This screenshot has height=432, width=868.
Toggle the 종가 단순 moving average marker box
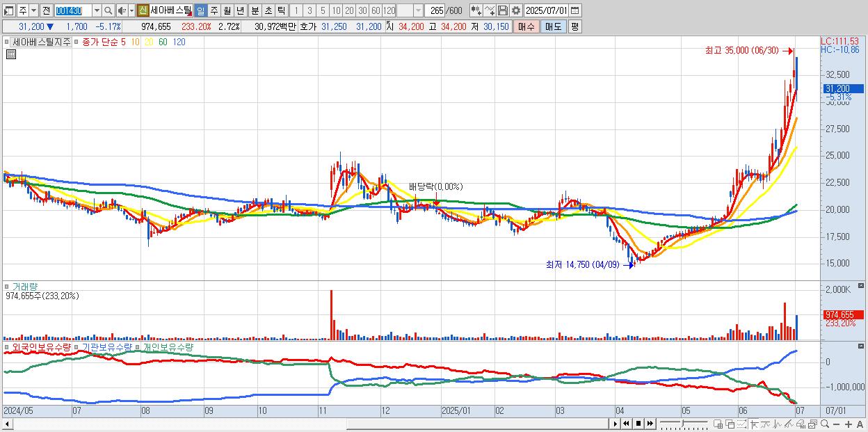[x=77, y=42]
